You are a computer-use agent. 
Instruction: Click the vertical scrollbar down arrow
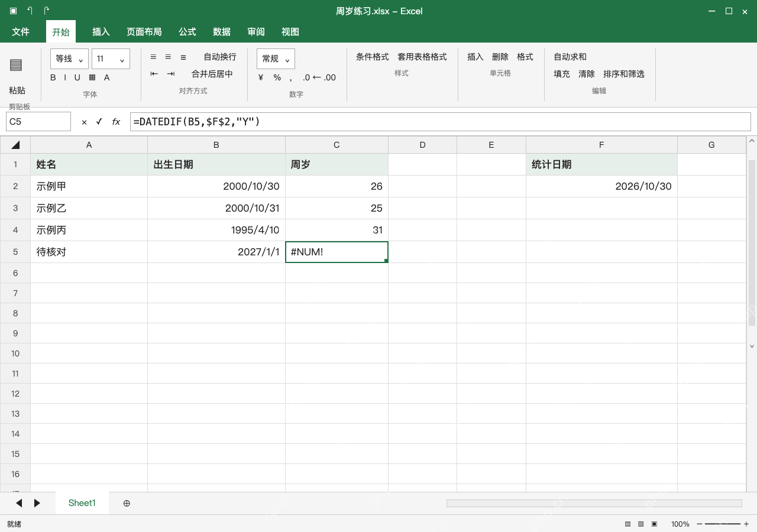click(x=752, y=346)
